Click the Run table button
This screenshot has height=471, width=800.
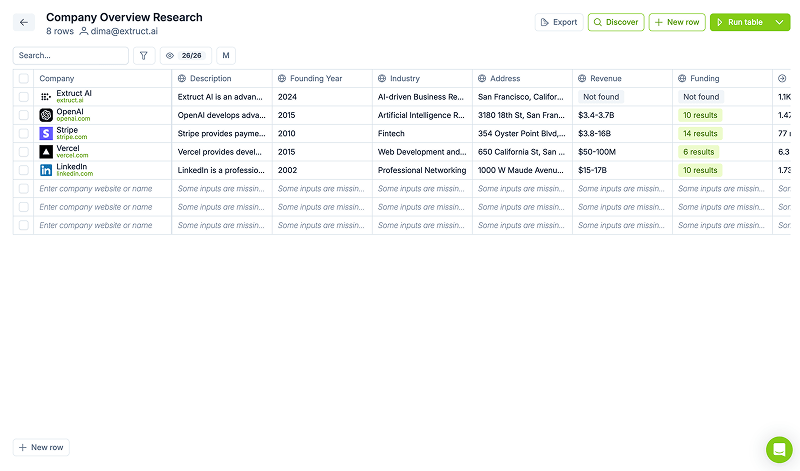coord(740,22)
